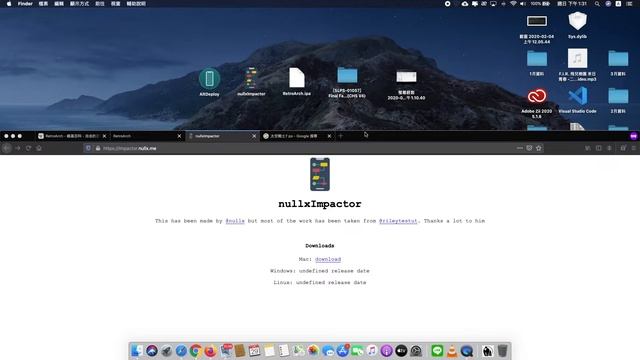This screenshot has height=360, width=640.
Task: Click the Wi-Fi status icon
Action: point(513,4)
